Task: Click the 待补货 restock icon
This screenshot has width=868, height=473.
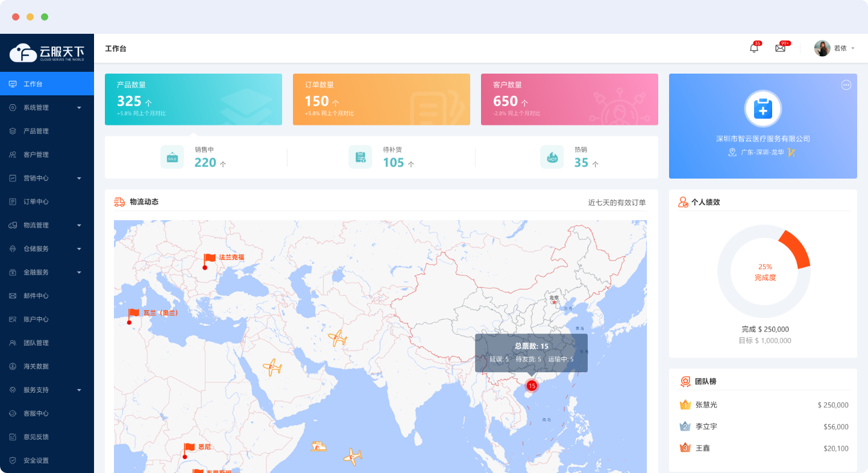Action: [x=360, y=157]
